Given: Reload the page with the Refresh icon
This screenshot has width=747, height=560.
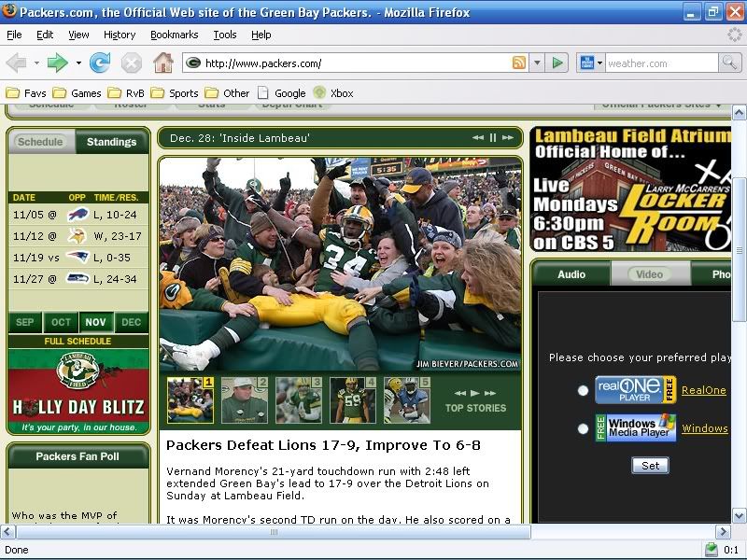Looking at the screenshot, I should pyautogui.click(x=100, y=63).
